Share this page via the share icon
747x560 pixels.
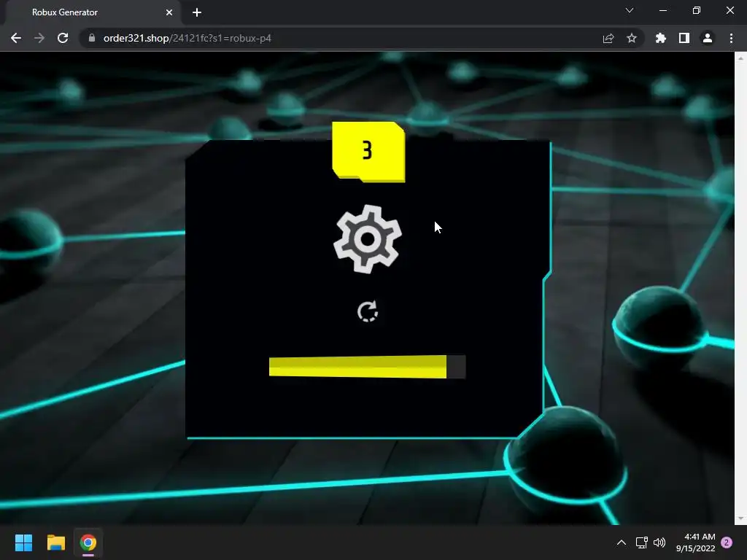(x=608, y=38)
